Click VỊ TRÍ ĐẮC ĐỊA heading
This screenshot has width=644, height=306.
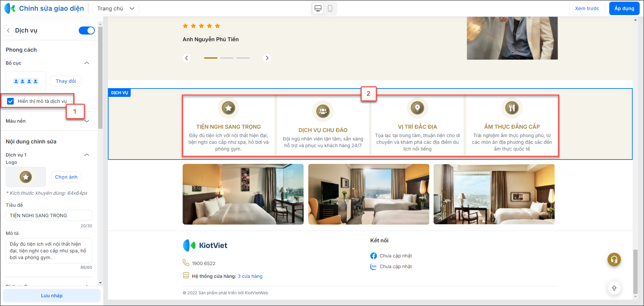[x=417, y=127]
